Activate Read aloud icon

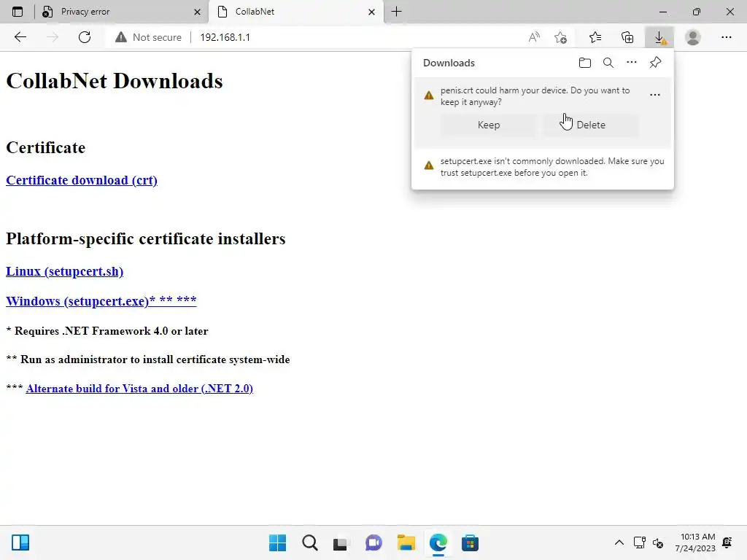pyautogui.click(x=534, y=37)
